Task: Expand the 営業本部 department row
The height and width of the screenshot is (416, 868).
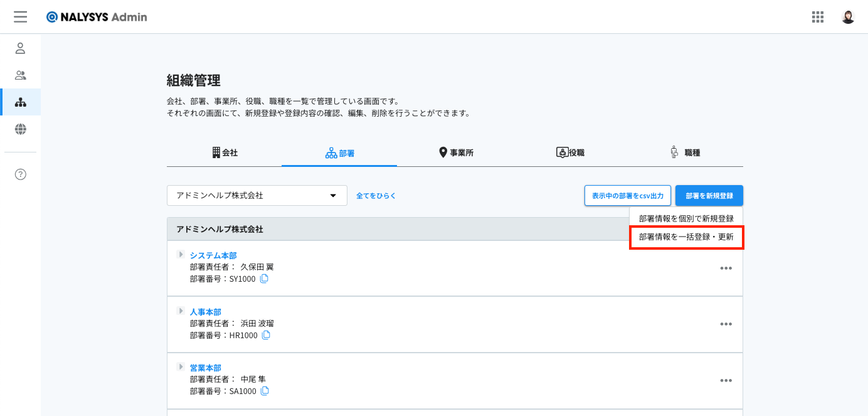Action: tap(181, 366)
